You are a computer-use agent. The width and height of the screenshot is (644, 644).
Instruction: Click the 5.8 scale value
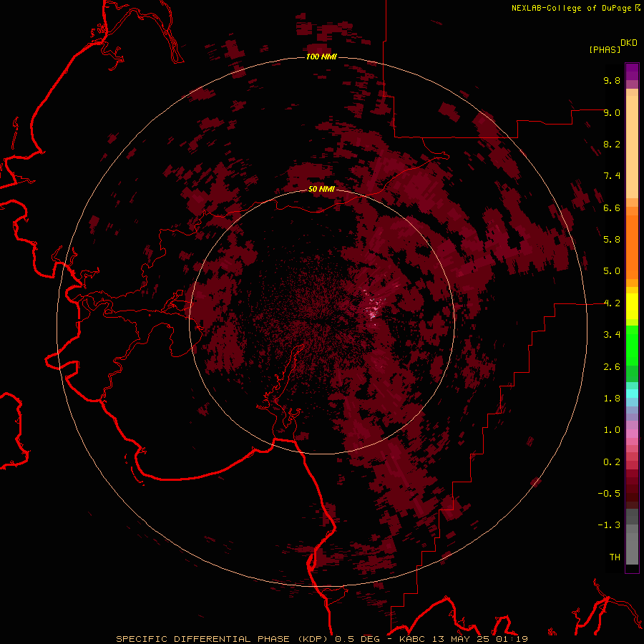pos(612,240)
